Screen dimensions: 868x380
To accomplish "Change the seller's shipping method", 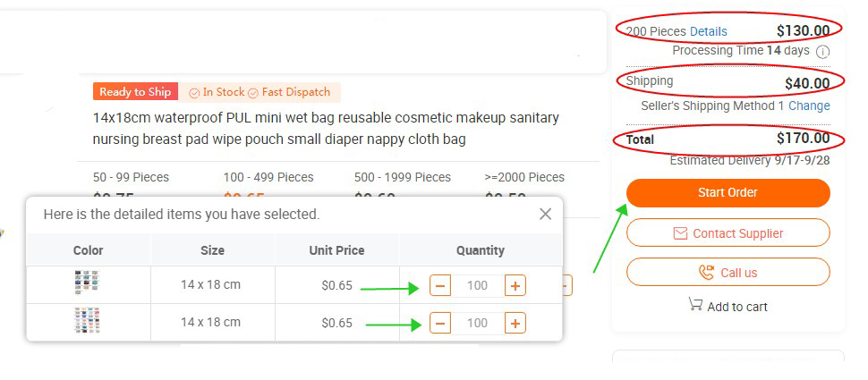I will tap(809, 106).
